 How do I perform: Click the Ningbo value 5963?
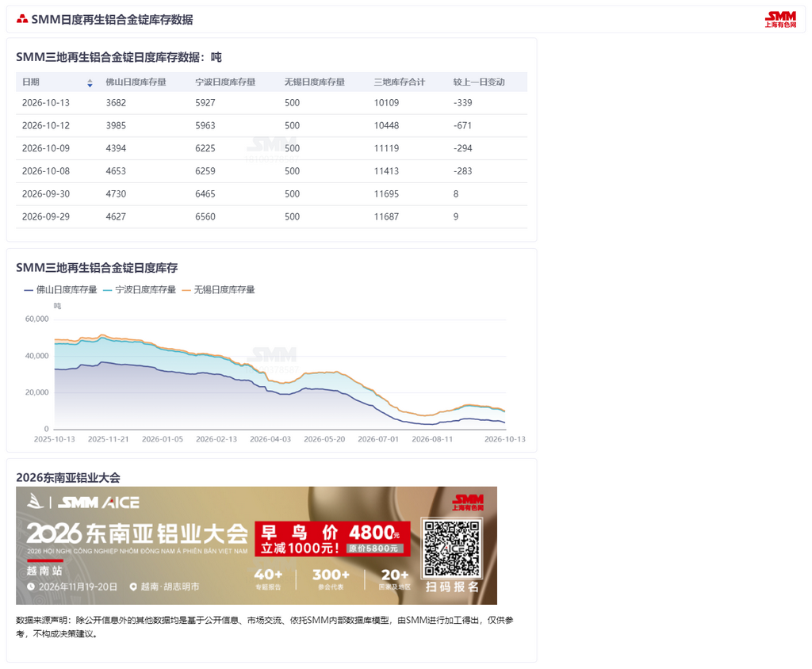[x=205, y=125]
